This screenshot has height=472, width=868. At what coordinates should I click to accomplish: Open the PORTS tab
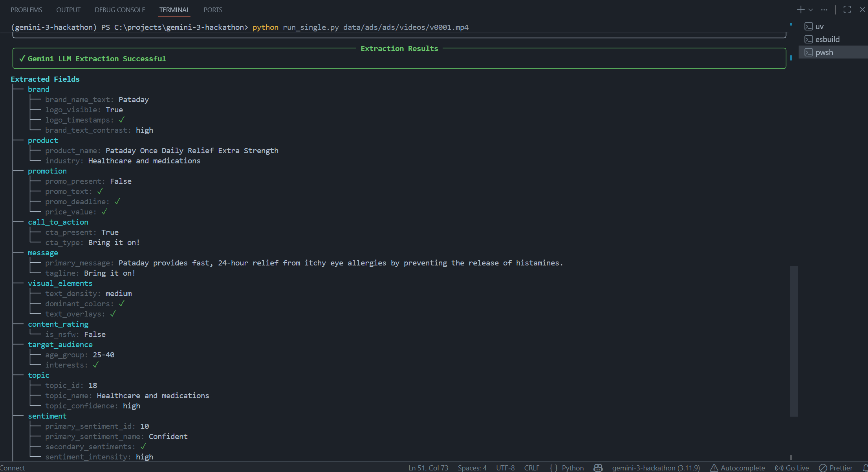pyautogui.click(x=213, y=10)
